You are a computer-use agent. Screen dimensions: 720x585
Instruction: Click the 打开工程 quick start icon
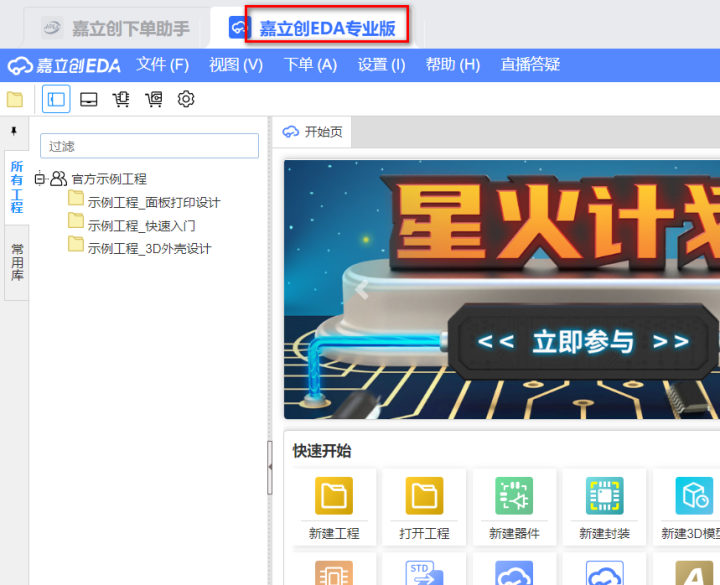click(424, 496)
